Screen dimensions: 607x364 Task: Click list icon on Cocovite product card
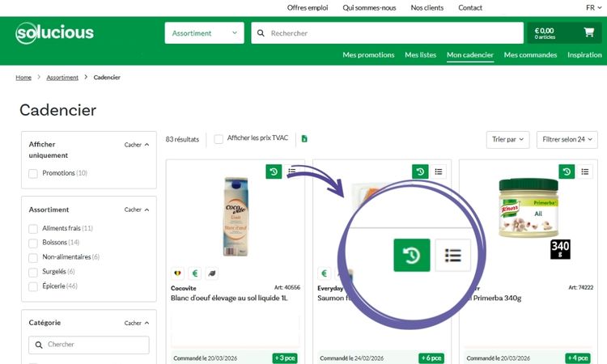[x=291, y=171]
